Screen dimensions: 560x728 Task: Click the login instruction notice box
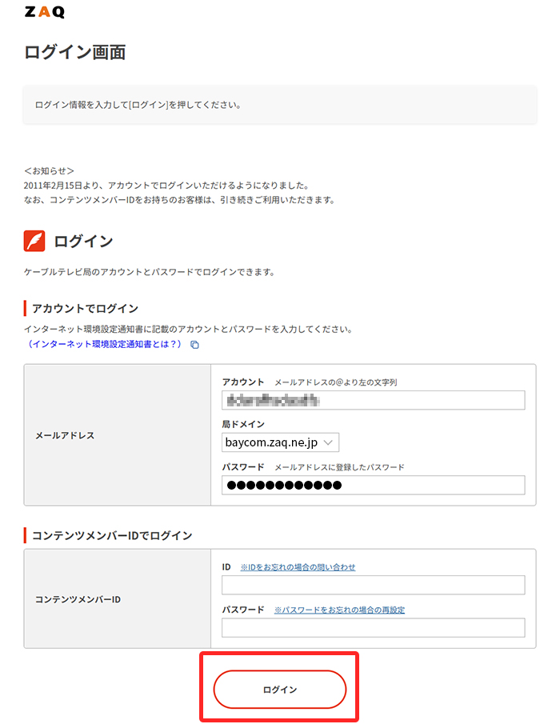point(280,105)
